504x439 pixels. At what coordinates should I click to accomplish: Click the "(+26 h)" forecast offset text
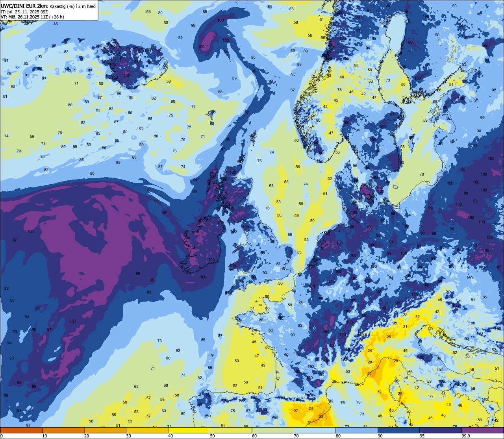(x=57, y=17)
